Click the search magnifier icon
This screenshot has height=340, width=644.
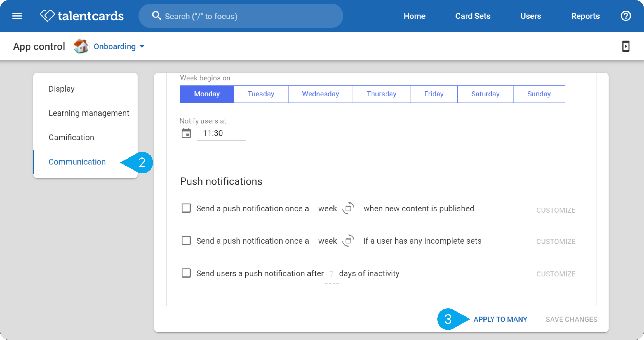156,16
